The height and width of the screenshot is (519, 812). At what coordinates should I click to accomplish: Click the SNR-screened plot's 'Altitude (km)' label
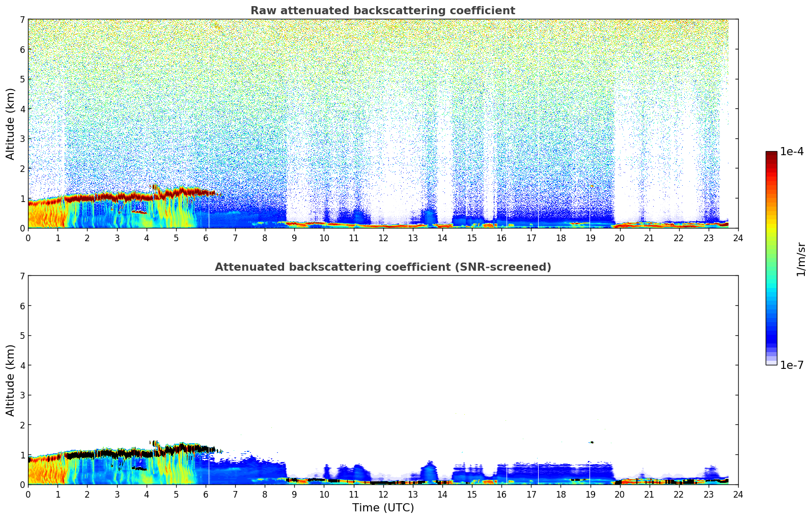pyautogui.click(x=11, y=380)
